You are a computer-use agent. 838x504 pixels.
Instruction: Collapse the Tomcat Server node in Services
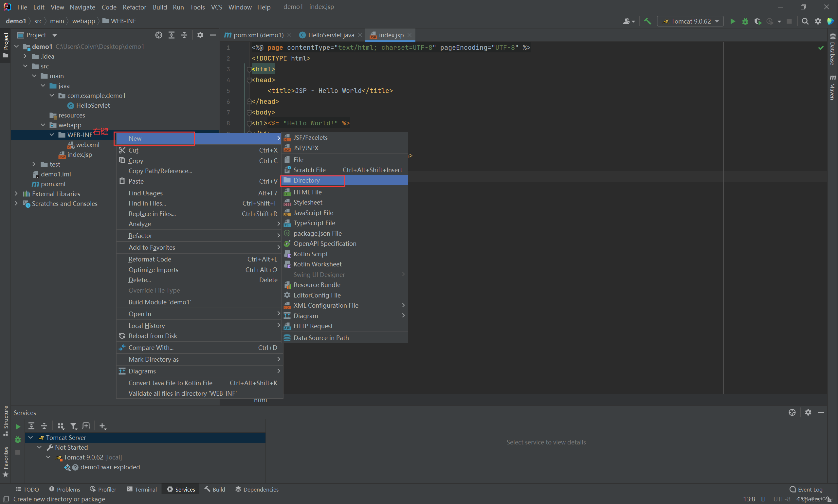[30, 438]
